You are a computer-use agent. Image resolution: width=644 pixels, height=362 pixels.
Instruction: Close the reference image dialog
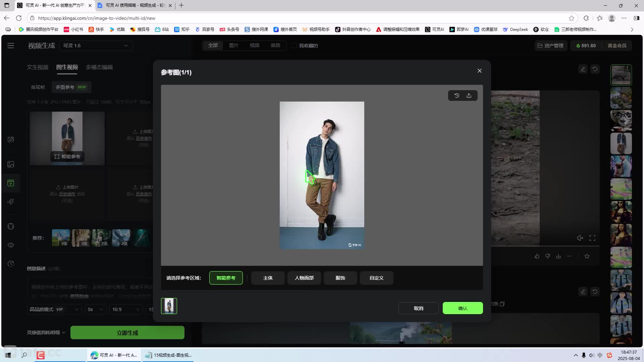(480, 71)
